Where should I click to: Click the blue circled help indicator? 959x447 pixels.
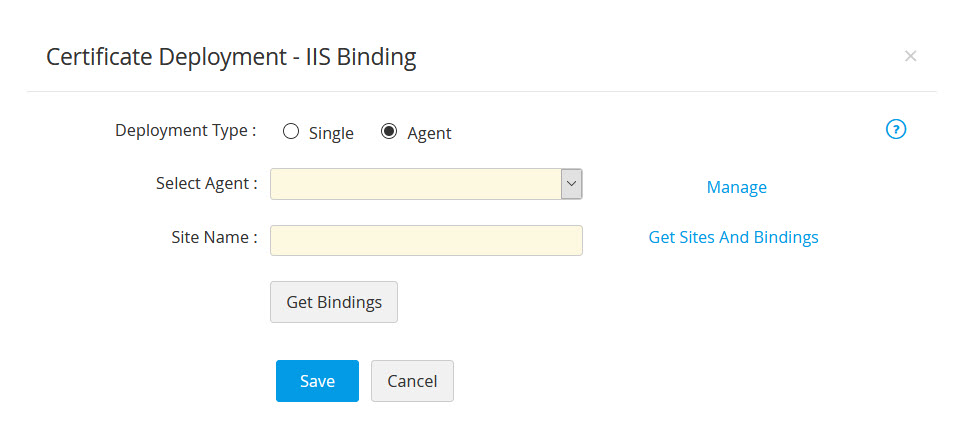click(896, 129)
